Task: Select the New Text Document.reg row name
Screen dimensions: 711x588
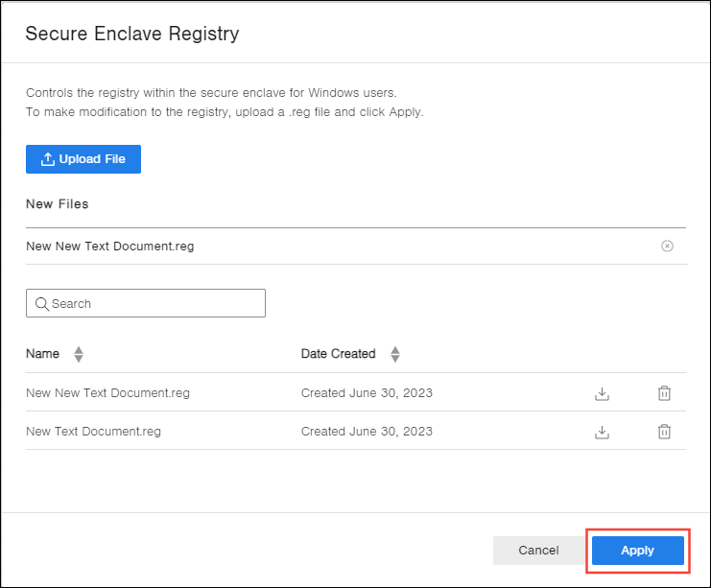Action: coord(93,432)
